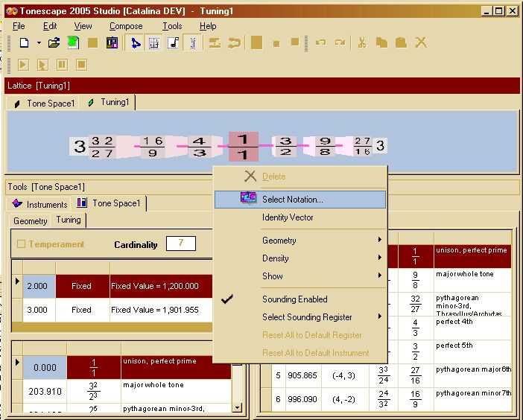Choose Select Notation... from context menu
Viewport: 523px width, 420px height.
pyautogui.click(x=292, y=200)
